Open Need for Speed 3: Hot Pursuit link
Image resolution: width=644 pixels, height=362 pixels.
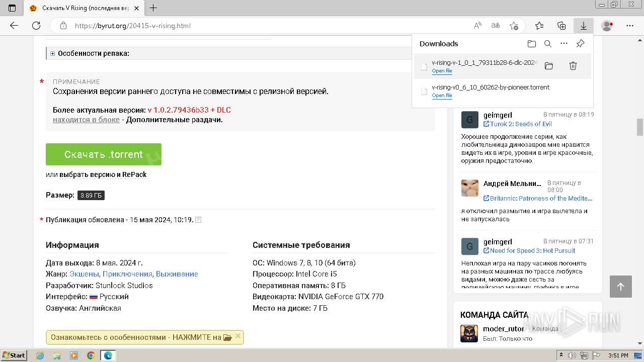pyautogui.click(x=532, y=250)
